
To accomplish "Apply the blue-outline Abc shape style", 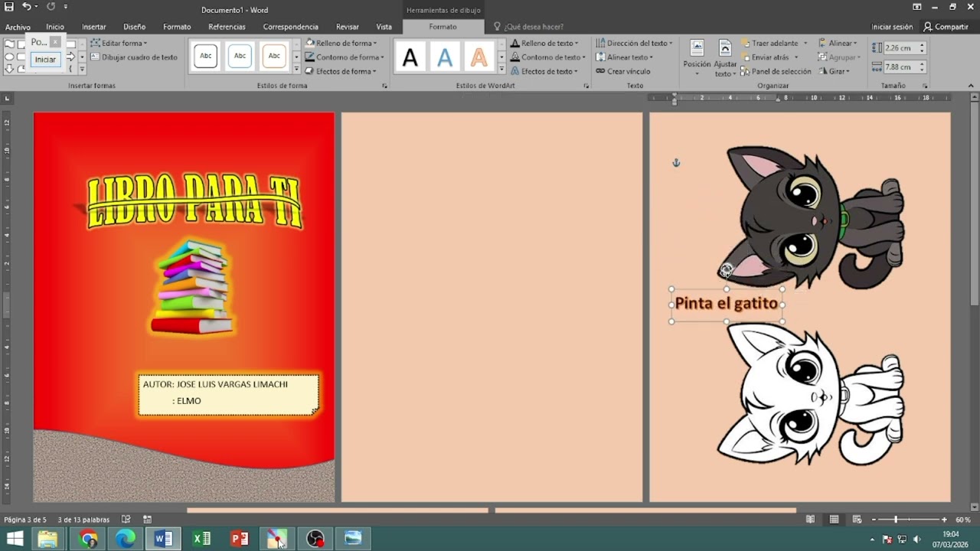I will 240,56.
